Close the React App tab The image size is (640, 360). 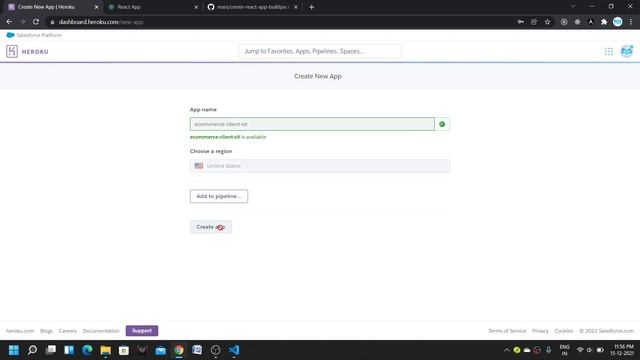click(x=196, y=7)
